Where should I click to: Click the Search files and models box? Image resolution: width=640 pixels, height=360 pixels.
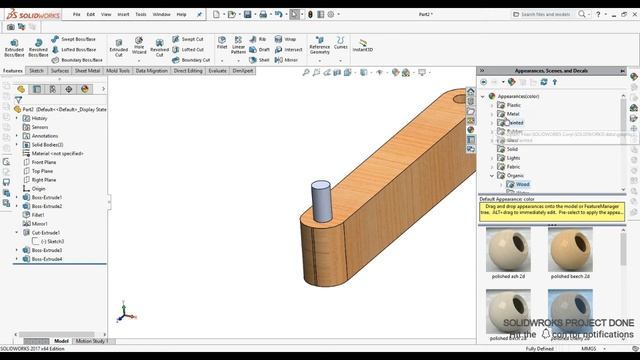click(544, 14)
